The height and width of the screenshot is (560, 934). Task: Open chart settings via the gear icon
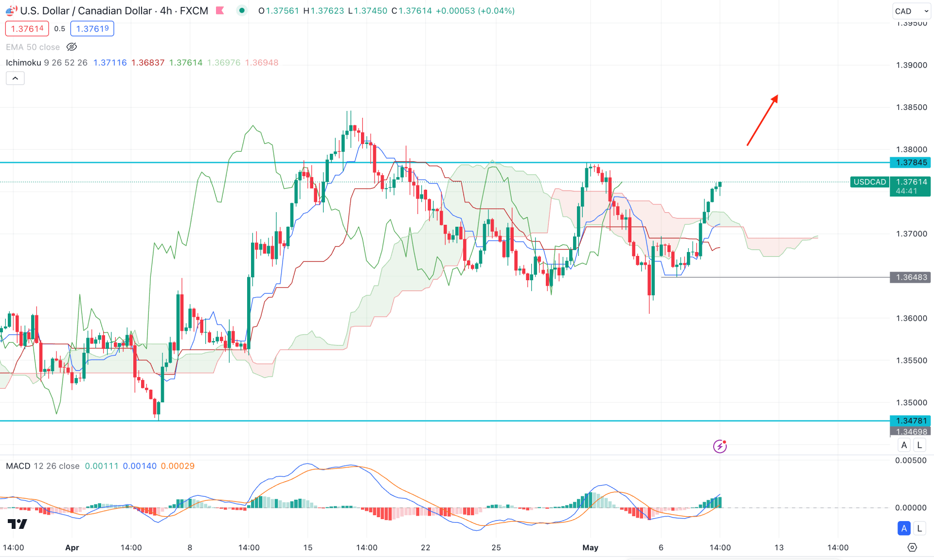[x=912, y=547]
